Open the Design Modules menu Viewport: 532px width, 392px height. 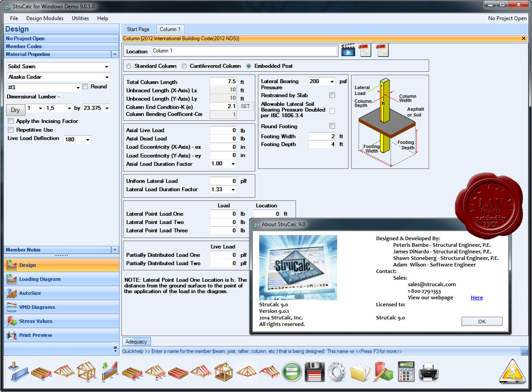45,18
